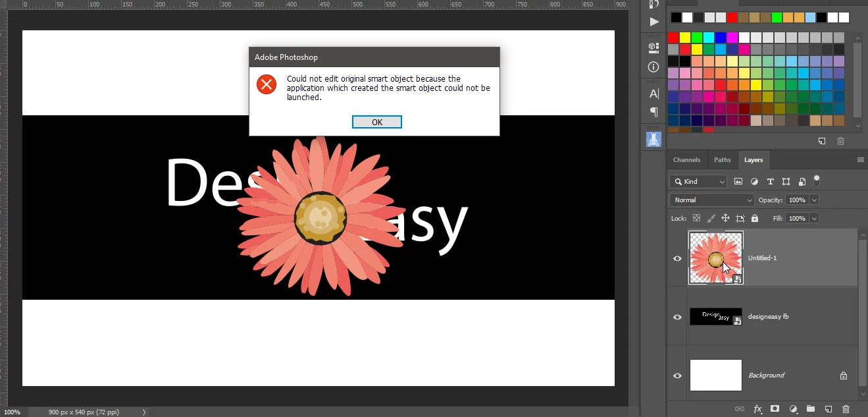Click Swatches panel scroll up arrow

point(857,38)
